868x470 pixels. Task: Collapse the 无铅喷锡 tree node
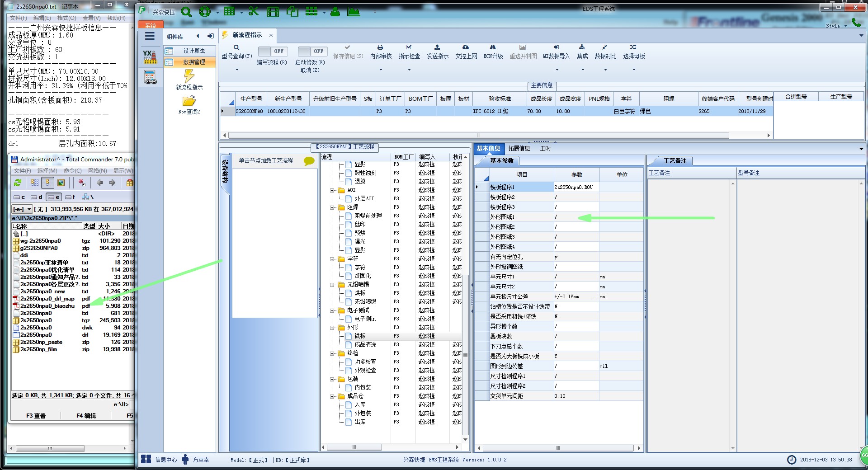332,285
